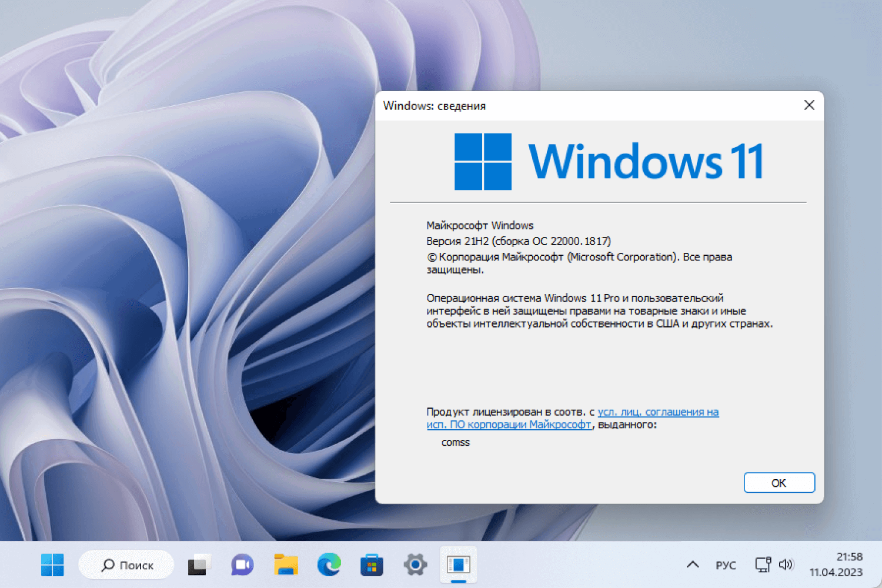Click OK to dismiss the dialog
Image resolution: width=882 pixels, height=588 pixels.
coord(779,482)
